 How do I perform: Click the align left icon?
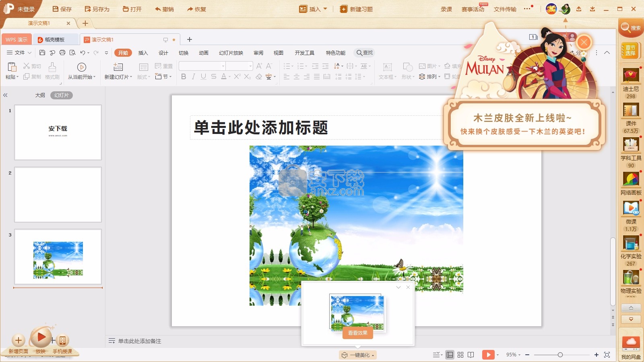pos(287,76)
